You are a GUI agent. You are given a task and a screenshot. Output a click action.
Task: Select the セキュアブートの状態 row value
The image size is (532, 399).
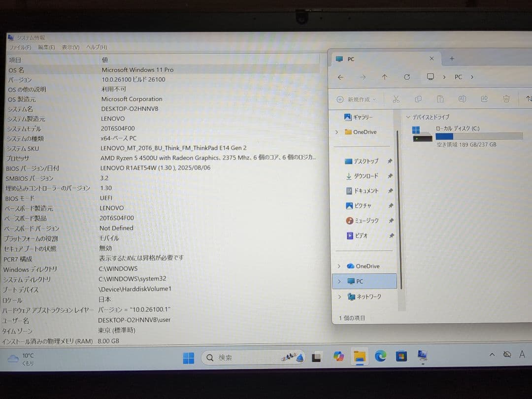(106, 248)
